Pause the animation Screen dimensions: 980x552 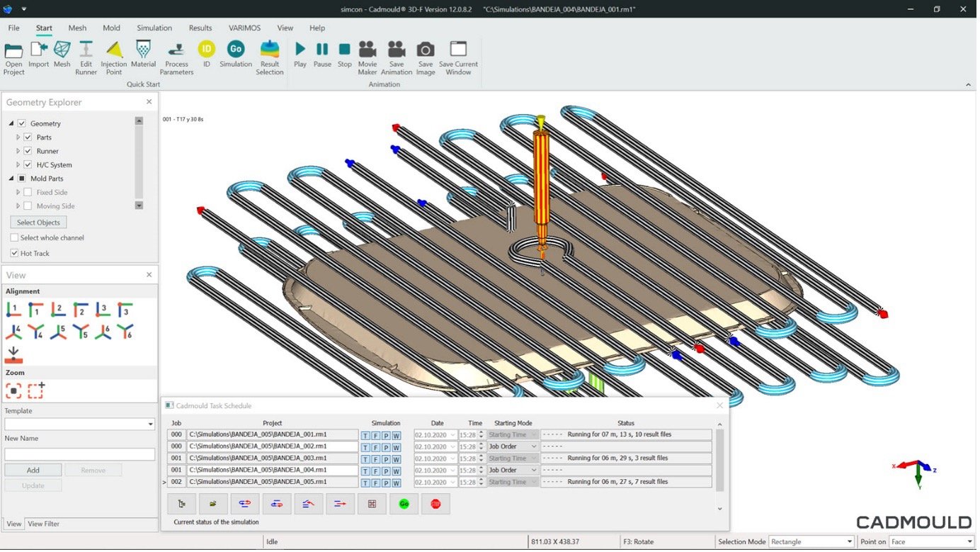point(322,55)
